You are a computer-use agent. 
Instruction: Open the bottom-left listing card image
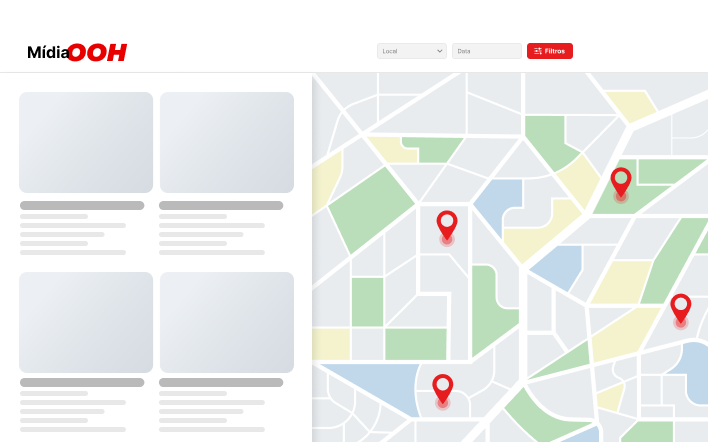(86, 322)
